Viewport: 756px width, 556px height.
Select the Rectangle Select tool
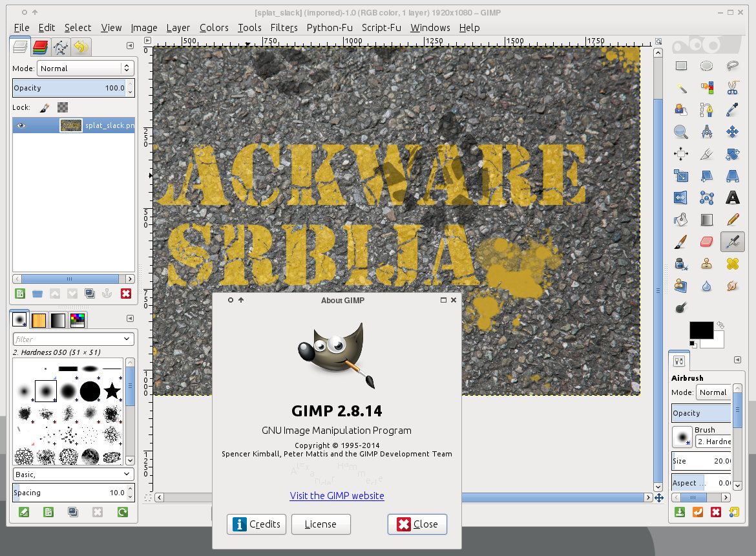pos(681,65)
